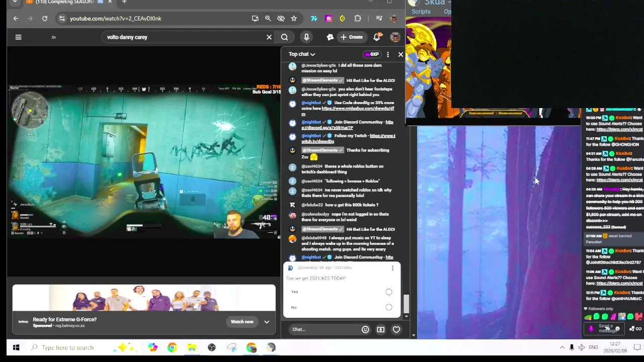The width and height of the screenshot is (644, 362).
Task: Click the Watch now button on the ad
Action: [242, 322]
